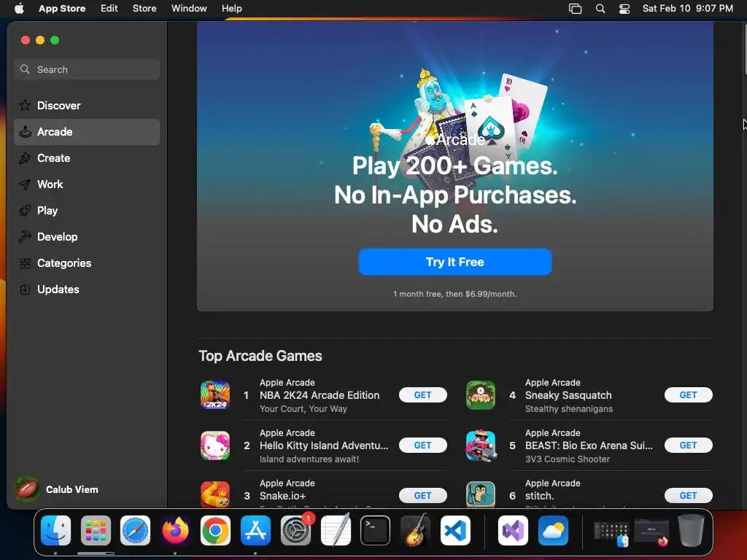
Task: Open the Store menu
Action: coord(144,9)
